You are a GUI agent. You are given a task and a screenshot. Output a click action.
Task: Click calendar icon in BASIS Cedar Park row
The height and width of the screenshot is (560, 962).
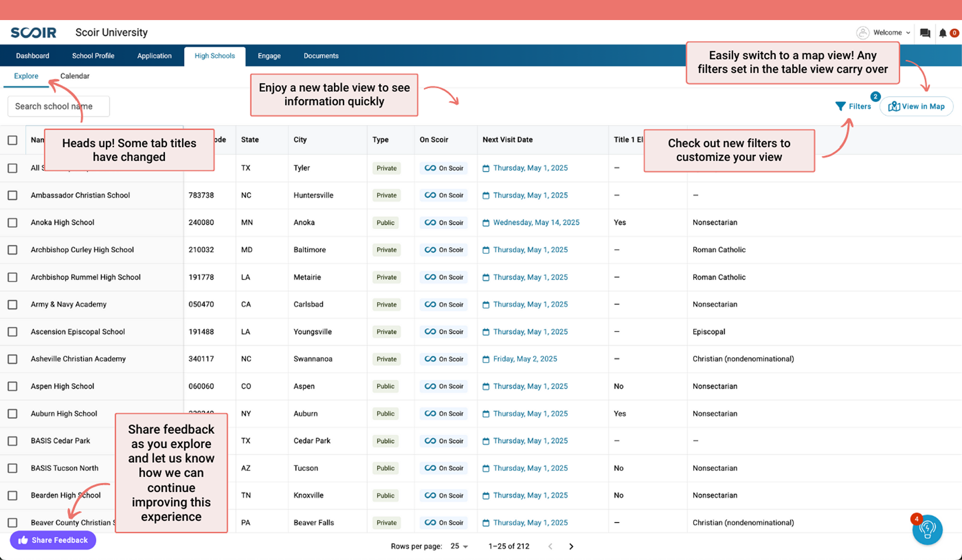(486, 441)
